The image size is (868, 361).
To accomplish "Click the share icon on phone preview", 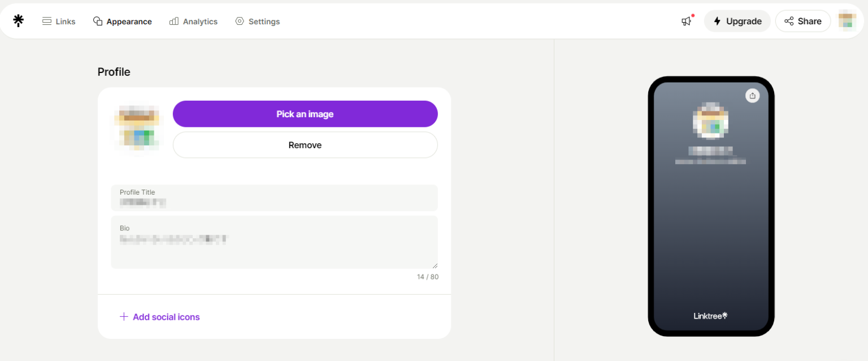I will point(752,95).
